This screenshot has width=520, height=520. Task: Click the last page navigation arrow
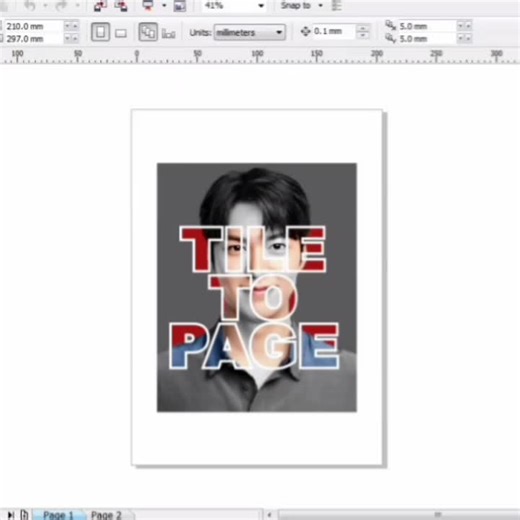pyautogui.click(x=11, y=515)
